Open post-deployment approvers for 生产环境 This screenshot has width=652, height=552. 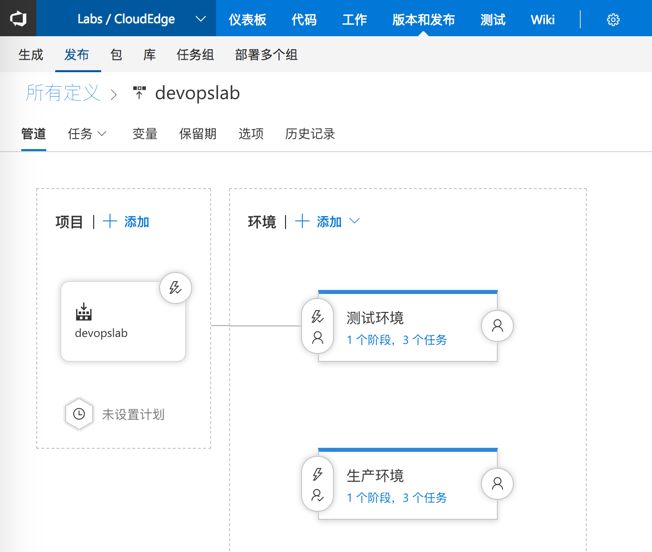(x=497, y=483)
